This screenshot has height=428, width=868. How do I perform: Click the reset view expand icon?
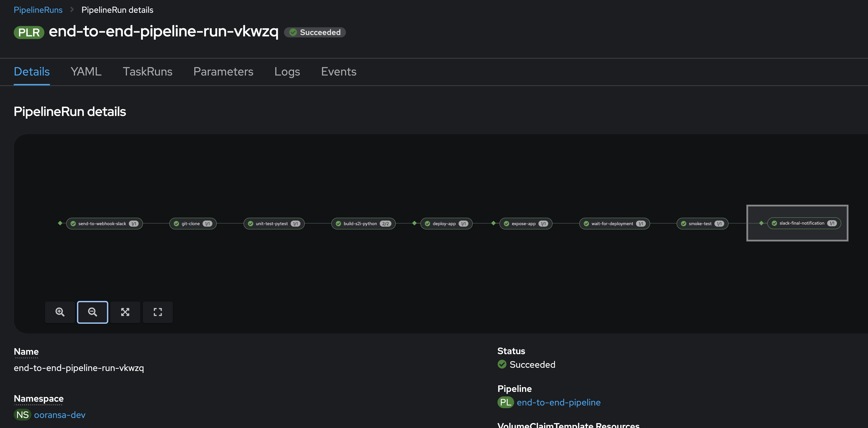(158, 312)
